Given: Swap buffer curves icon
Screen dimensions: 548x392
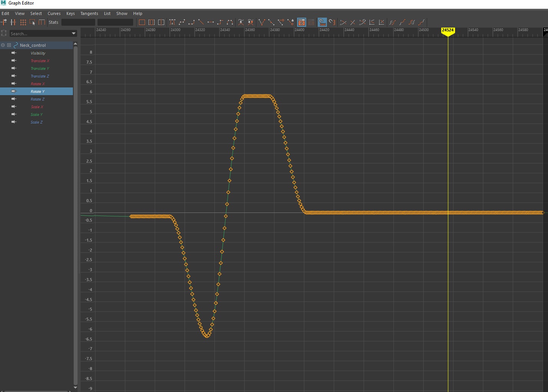Looking at the screenshot, I should 251,22.
